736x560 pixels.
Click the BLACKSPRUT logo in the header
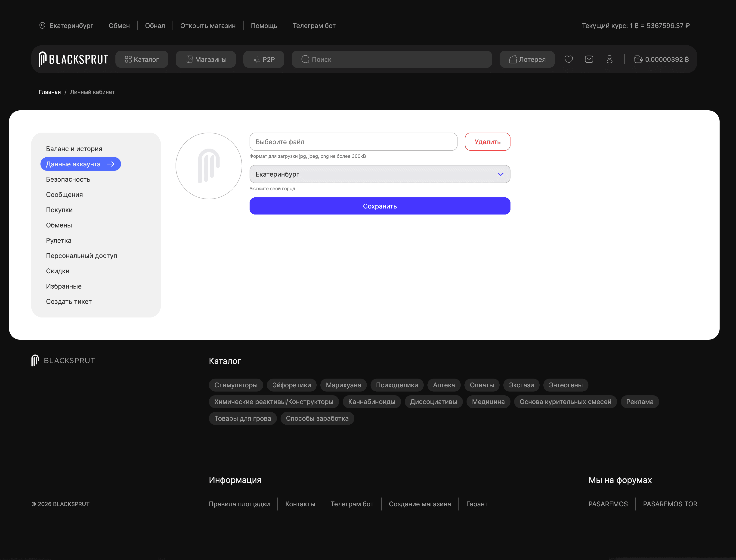coord(73,59)
